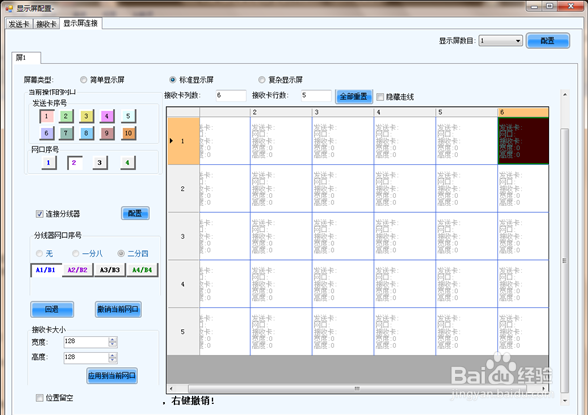Select splitter port A2/B2
This screenshot has width=588, height=415.
coord(78,270)
